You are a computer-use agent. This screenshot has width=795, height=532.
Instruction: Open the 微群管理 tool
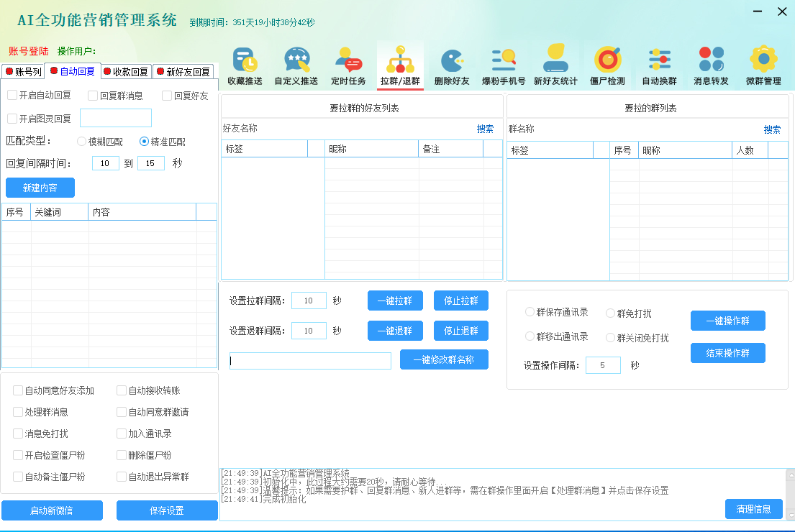(763, 66)
